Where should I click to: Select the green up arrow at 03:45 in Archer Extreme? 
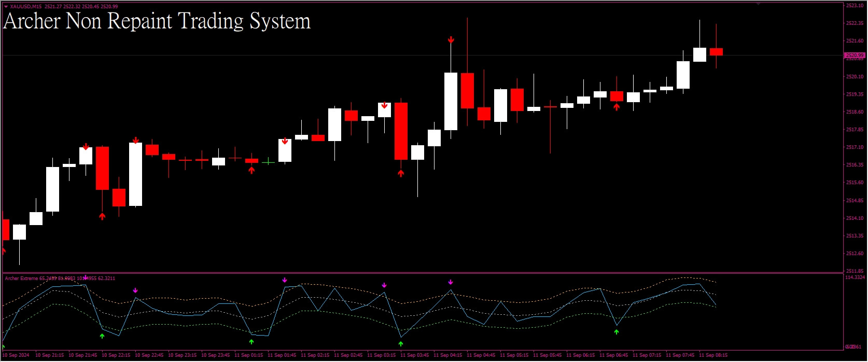click(401, 343)
